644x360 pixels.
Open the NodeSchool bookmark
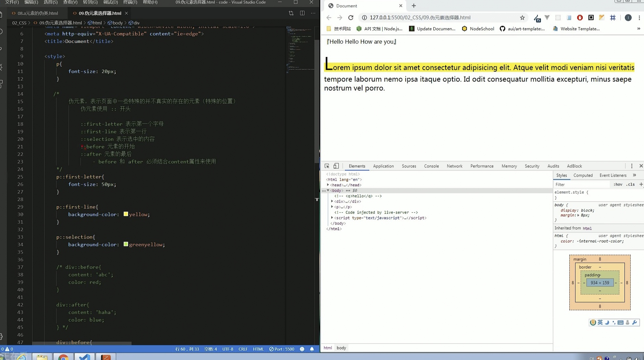click(x=478, y=29)
